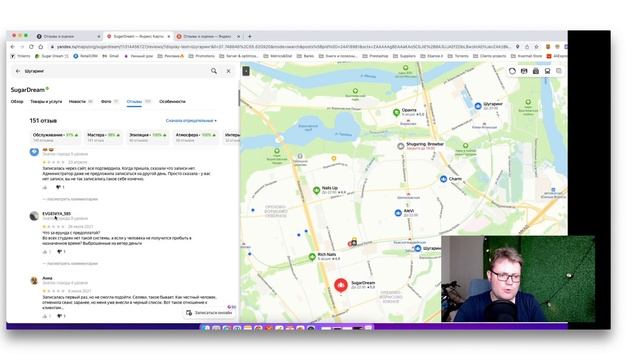Click the top-right Шугаринг blue map pin
Screen dimensions: 640x360
[x=478, y=106]
